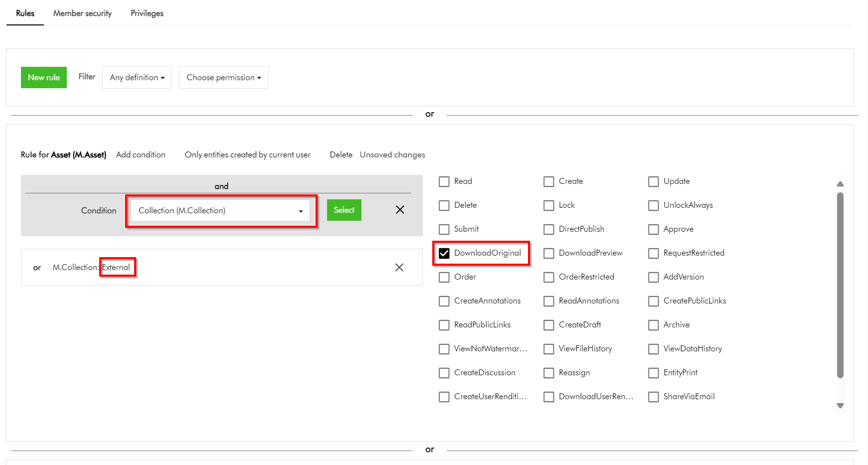This screenshot has height=465, width=868.
Task: Open the Condition Collection (M.Collection) dropdown
Action: click(x=220, y=211)
